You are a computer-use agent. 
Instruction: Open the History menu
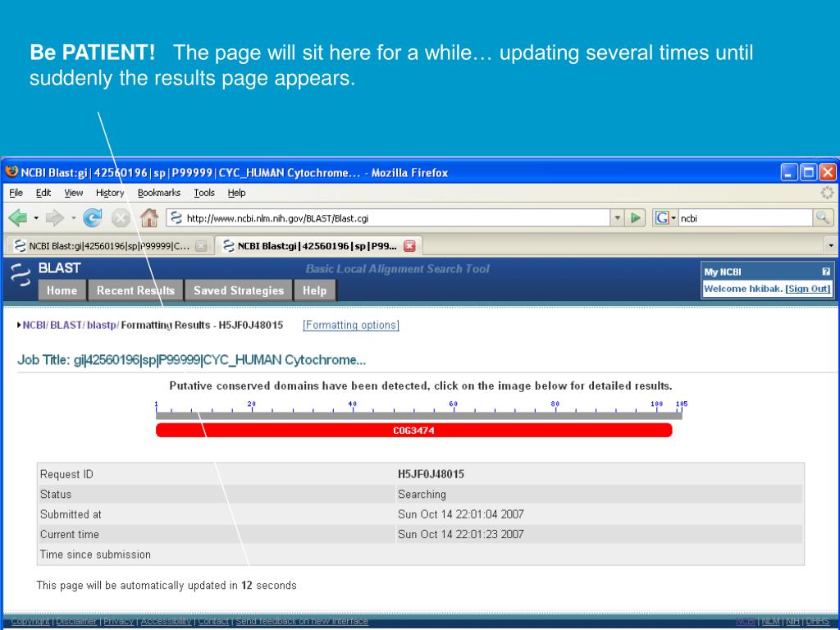coord(110,193)
